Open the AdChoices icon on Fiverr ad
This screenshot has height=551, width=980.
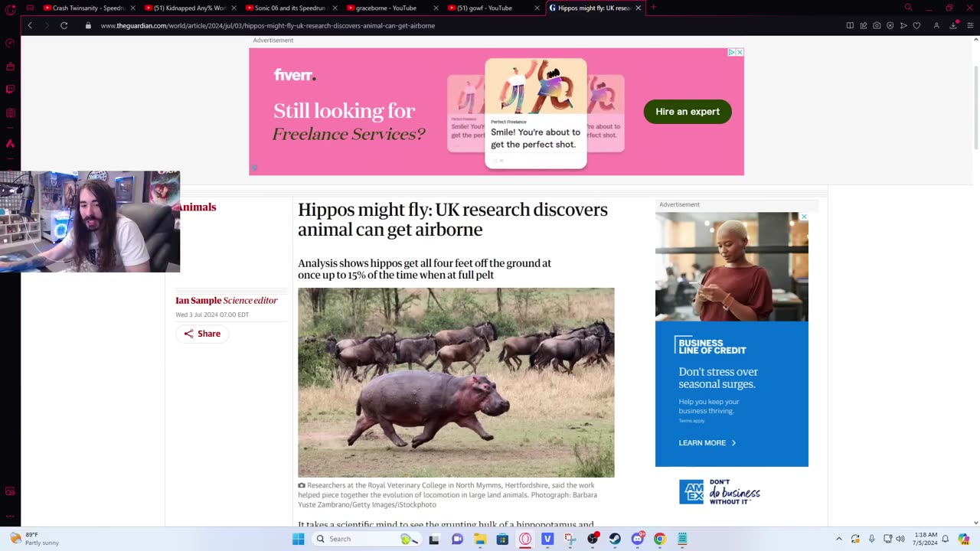point(731,52)
